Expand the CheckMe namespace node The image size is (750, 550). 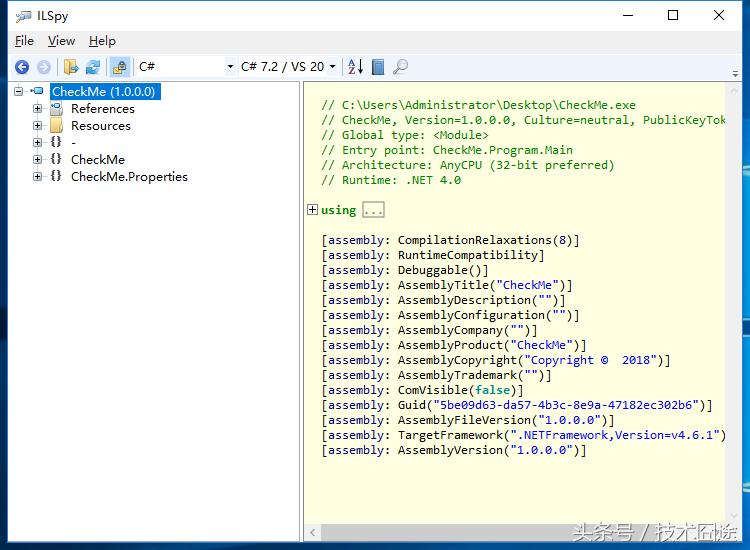37,159
